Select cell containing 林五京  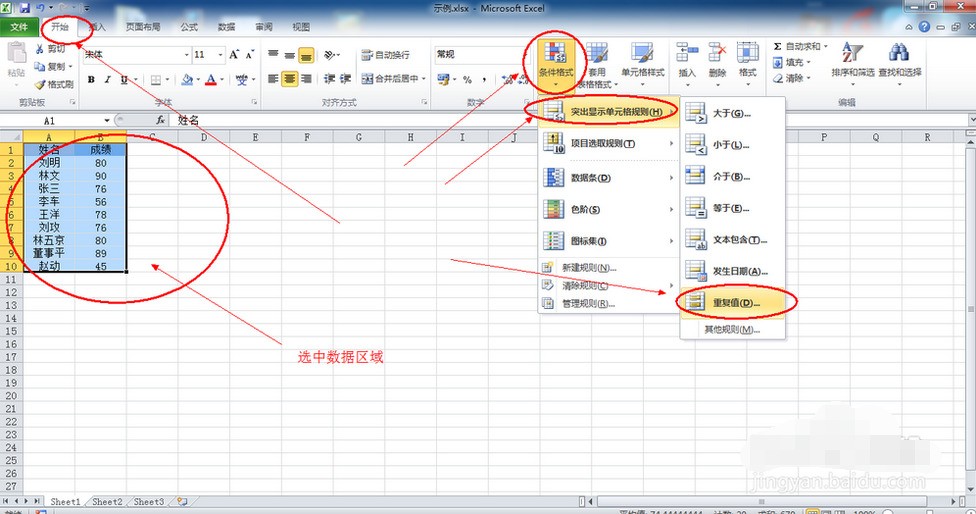[x=49, y=240]
